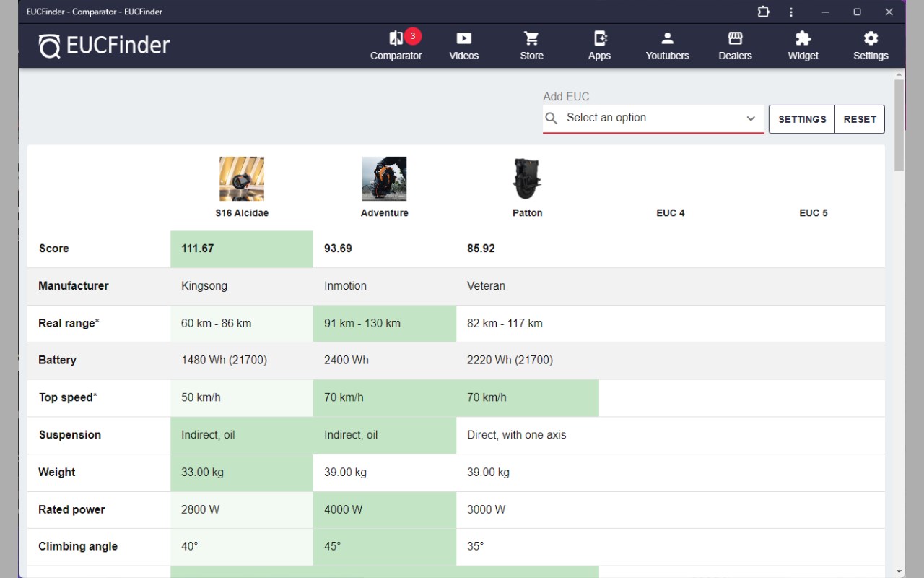
Task: Open the Apps section
Action: coord(599,46)
